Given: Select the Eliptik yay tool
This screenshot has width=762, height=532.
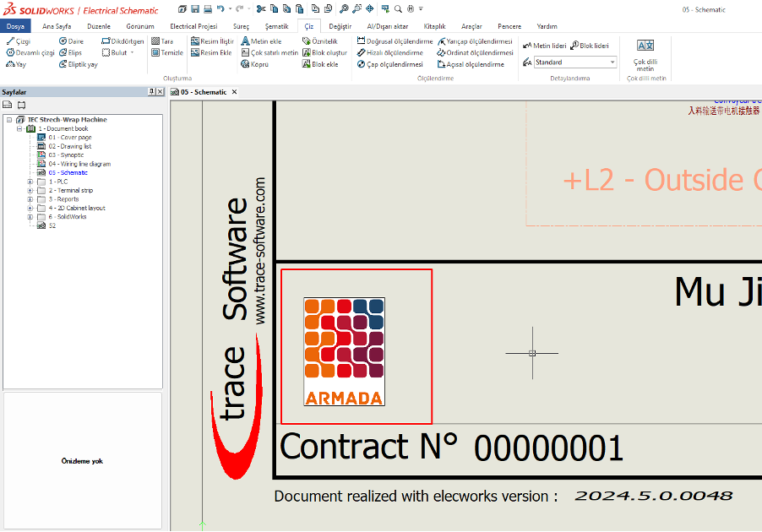Looking at the screenshot, I should pyautogui.click(x=79, y=64).
